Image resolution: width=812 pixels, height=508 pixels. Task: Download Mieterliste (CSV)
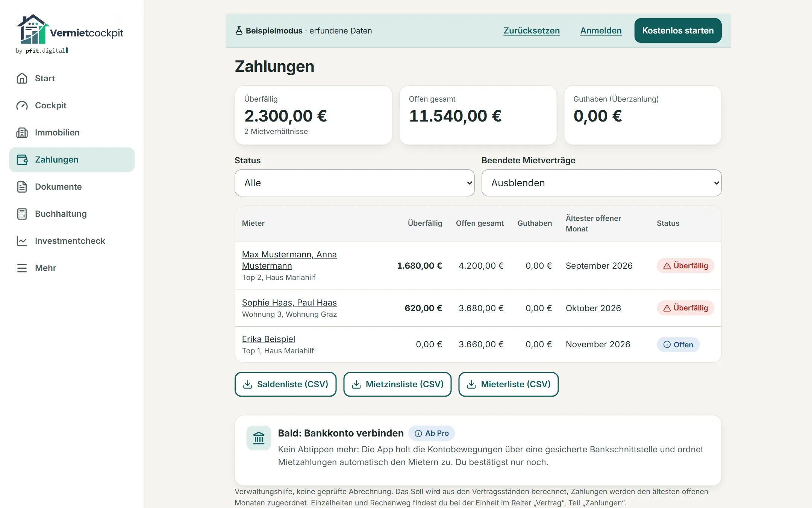[x=508, y=384]
